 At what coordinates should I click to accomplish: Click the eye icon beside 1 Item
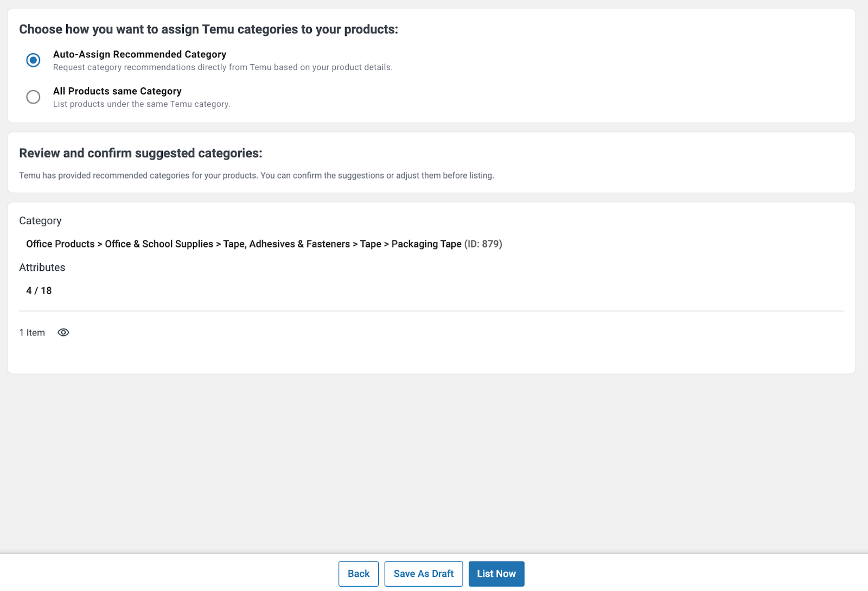point(63,333)
